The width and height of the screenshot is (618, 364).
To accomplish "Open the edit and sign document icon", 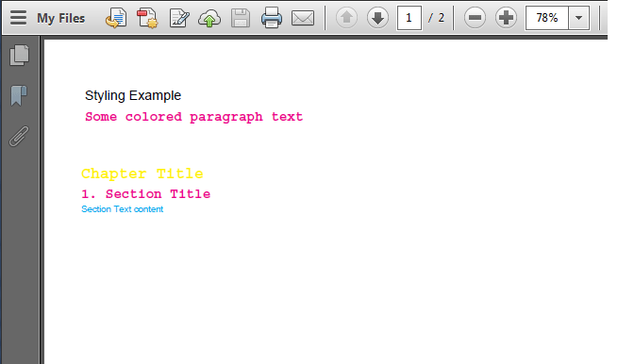I will pyautogui.click(x=179, y=18).
